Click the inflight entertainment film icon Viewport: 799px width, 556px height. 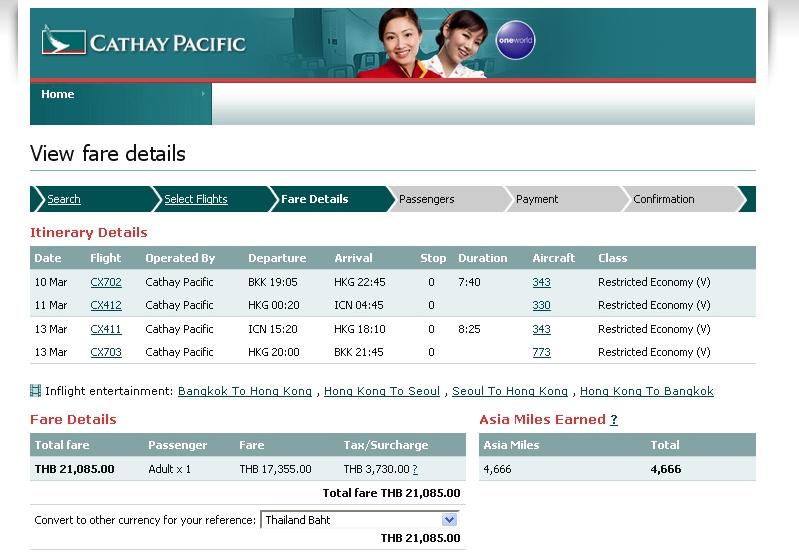(x=35, y=391)
